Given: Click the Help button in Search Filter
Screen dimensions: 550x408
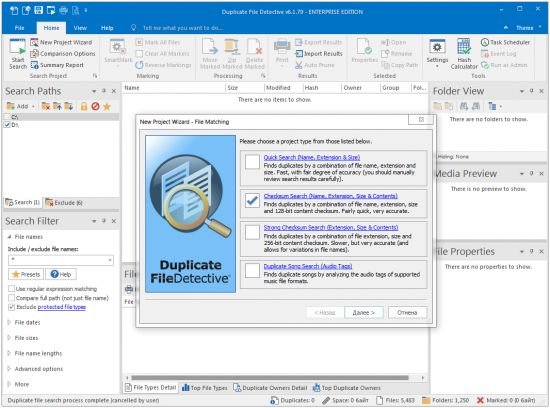Looking at the screenshot, I should (61, 274).
